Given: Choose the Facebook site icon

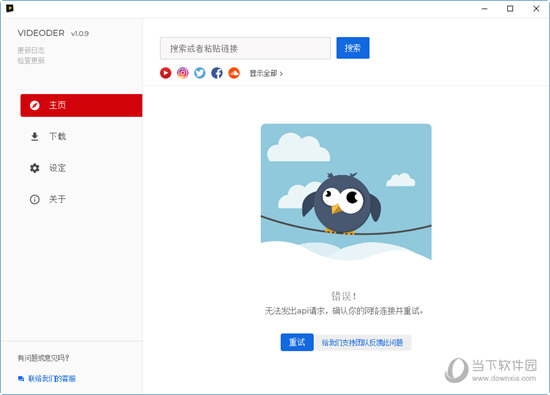Looking at the screenshot, I should tap(217, 73).
